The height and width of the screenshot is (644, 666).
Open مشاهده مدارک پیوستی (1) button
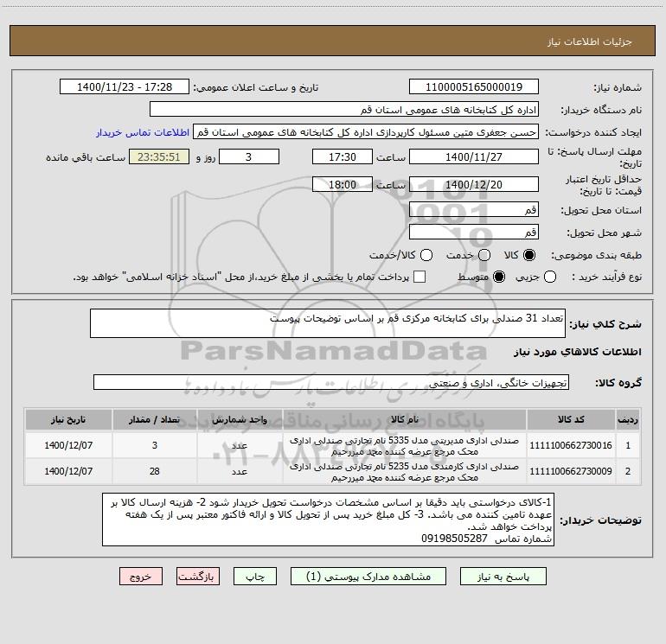click(368, 577)
